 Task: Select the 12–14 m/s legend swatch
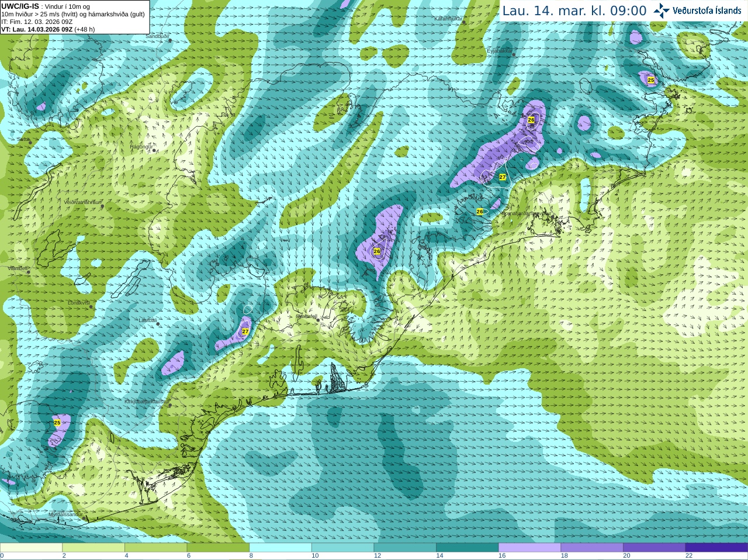click(x=405, y=548)
